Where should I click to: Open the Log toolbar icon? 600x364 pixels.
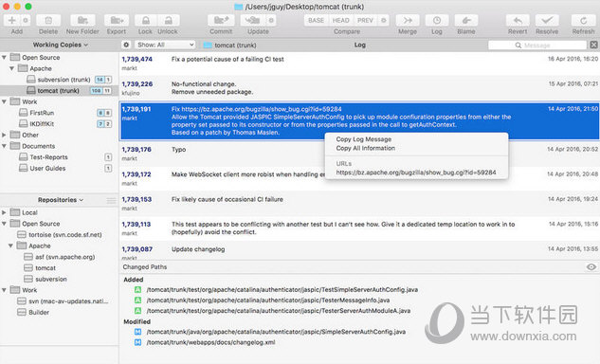[x=437, y=20]
